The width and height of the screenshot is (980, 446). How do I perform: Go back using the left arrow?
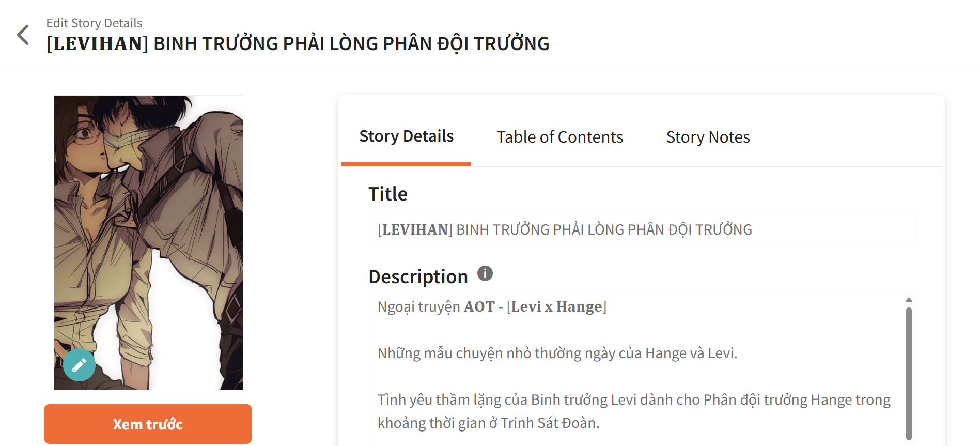pos(23,35)
